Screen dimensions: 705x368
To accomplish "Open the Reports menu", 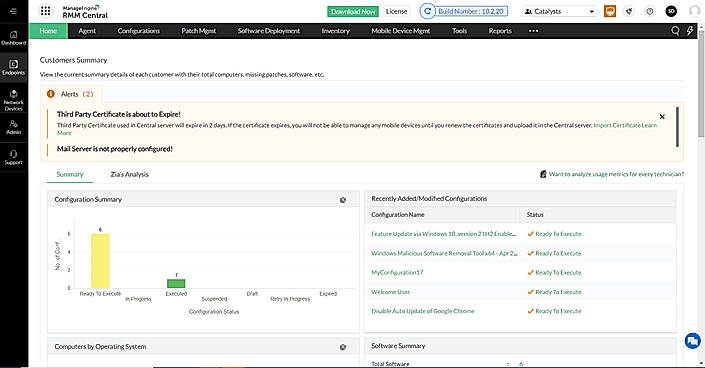I will (x=500, y=31).
